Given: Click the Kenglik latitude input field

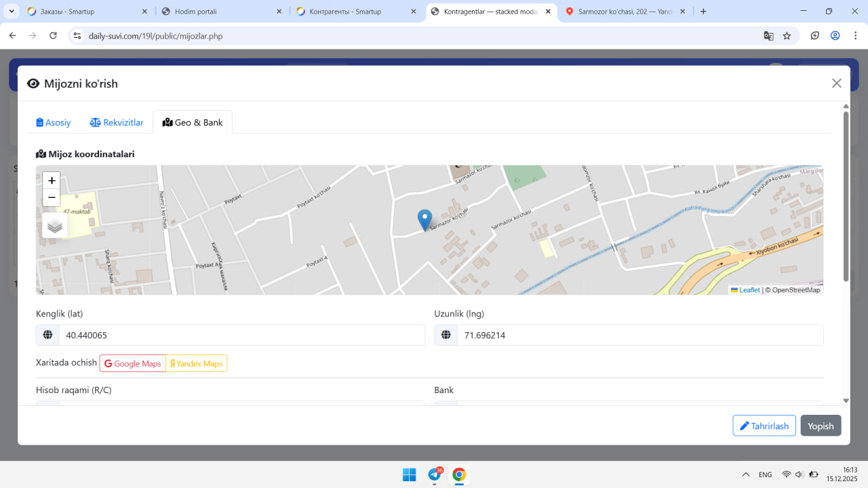Looking at the screenshot, I should tap(241, 335).
